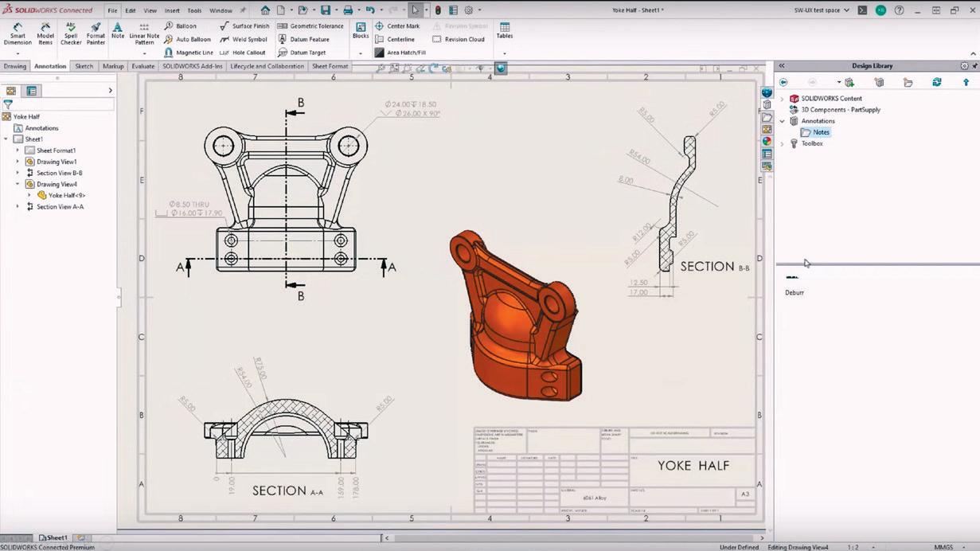
Task: Pin the menu bar with pushpin
Action: pos(243,11)
